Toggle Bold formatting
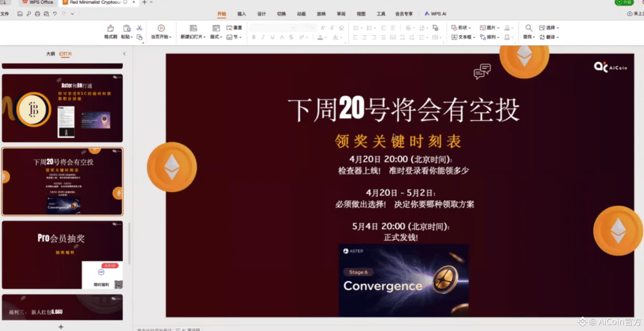The height and width of the screenshot is (331, 644). tap(254, 37)
